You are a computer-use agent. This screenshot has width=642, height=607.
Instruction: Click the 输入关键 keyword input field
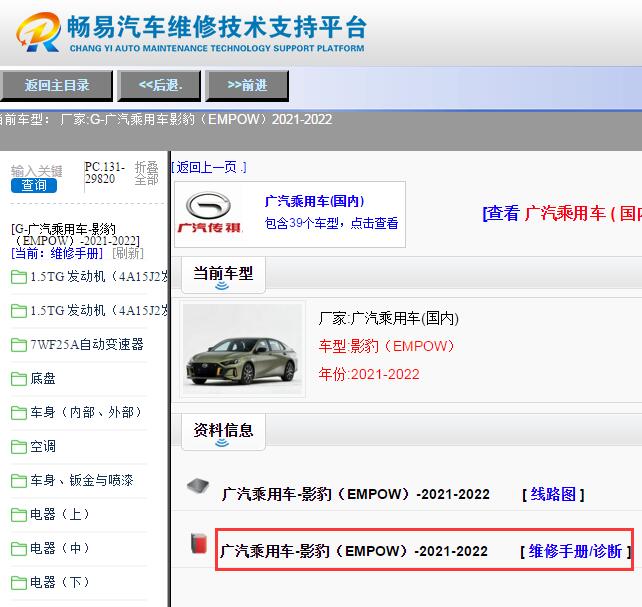pyautogui.click(x=37, y=171)
